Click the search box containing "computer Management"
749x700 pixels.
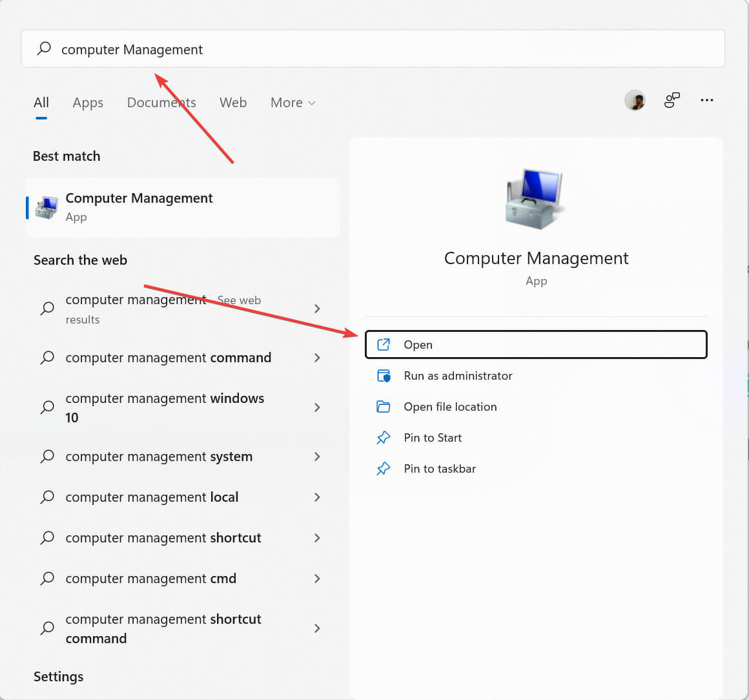click(373, 48)
